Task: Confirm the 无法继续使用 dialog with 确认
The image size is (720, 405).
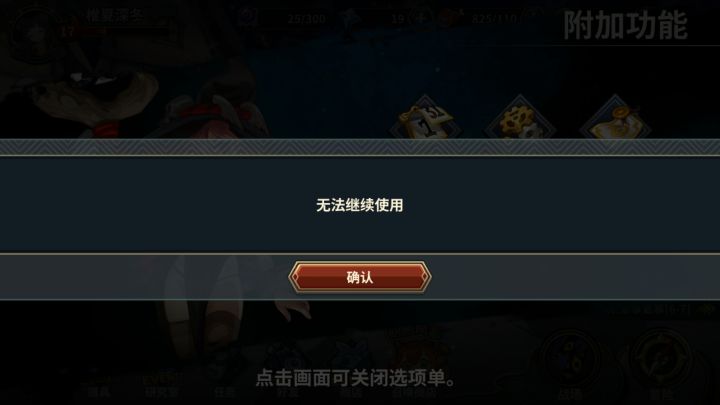Action: 360,277
